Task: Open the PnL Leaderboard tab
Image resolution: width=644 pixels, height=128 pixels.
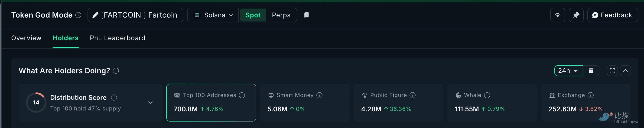Action: (x=117, y=38)
